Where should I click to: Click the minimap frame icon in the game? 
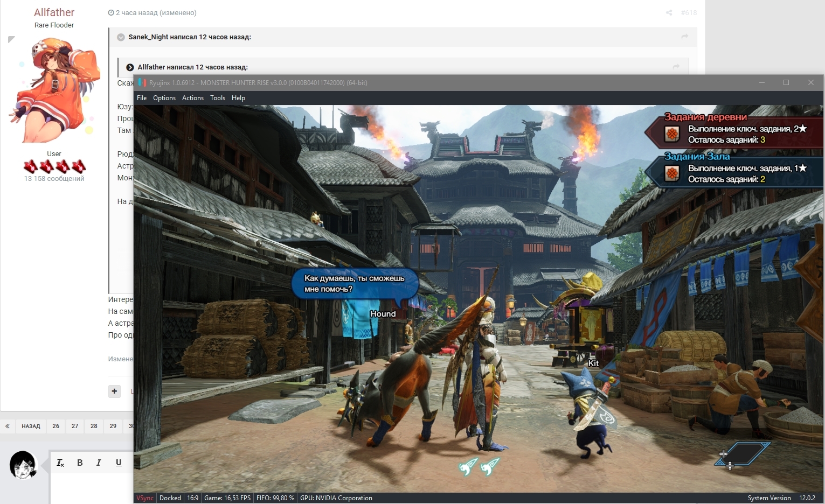(x=743, y=454)
